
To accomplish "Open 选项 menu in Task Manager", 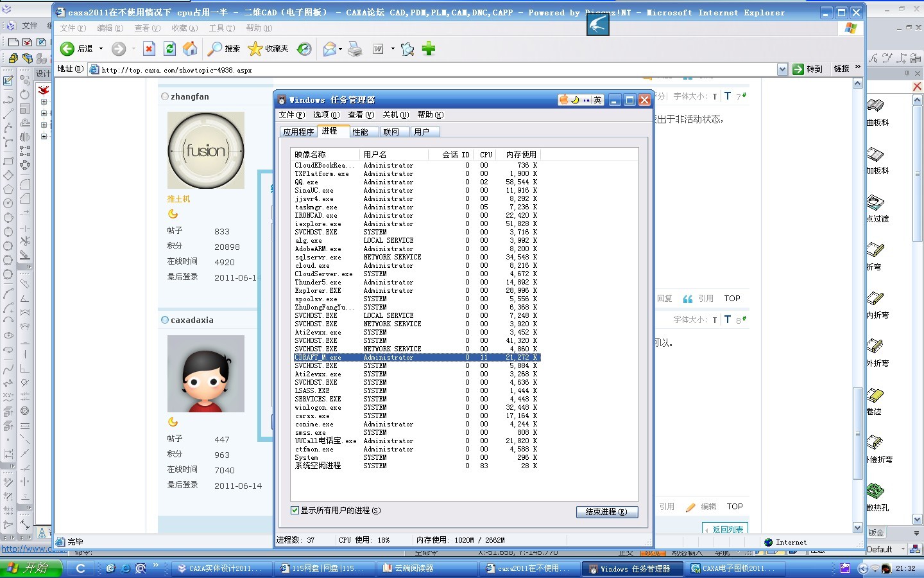I will 326,115.
